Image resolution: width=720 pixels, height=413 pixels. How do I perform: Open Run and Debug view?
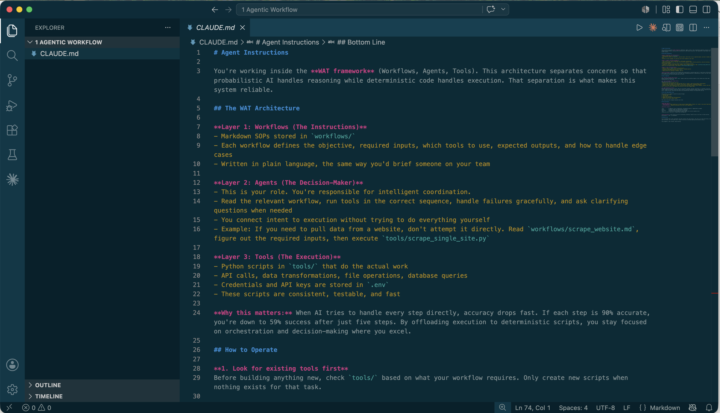pyautogui.click(x=12, y=105)
